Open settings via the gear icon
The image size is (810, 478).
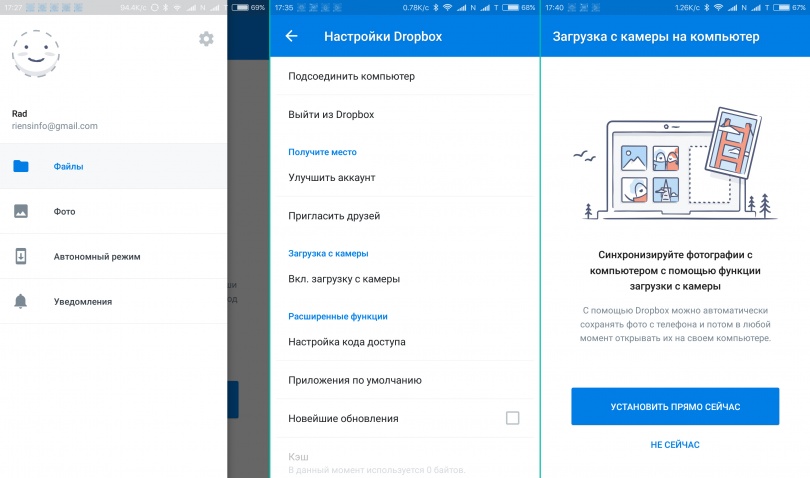(x=206, y=39)
